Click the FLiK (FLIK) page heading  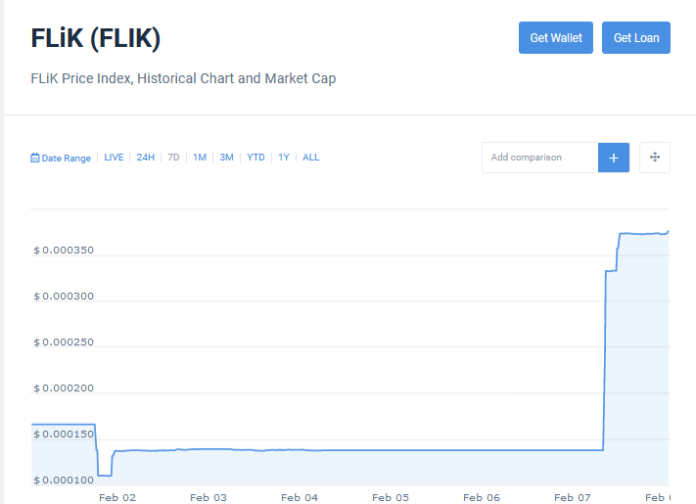[96, 39]
